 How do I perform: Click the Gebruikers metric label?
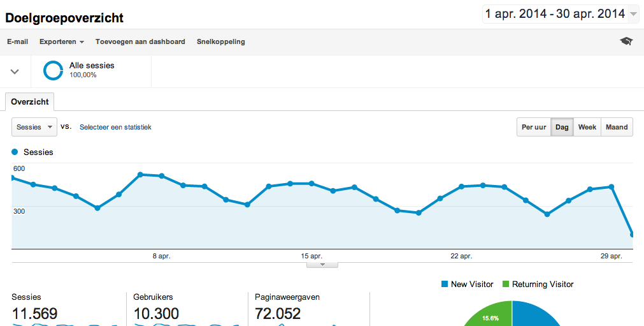[x=153, y=297]
